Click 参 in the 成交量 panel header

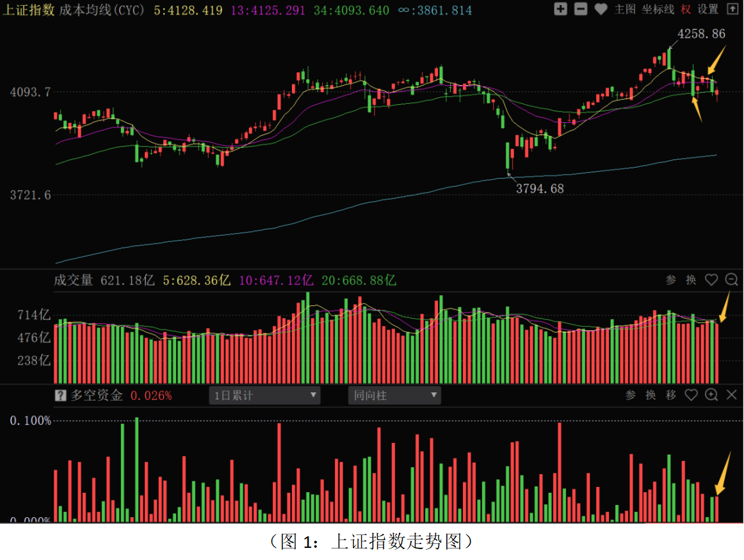click(671, 280)
